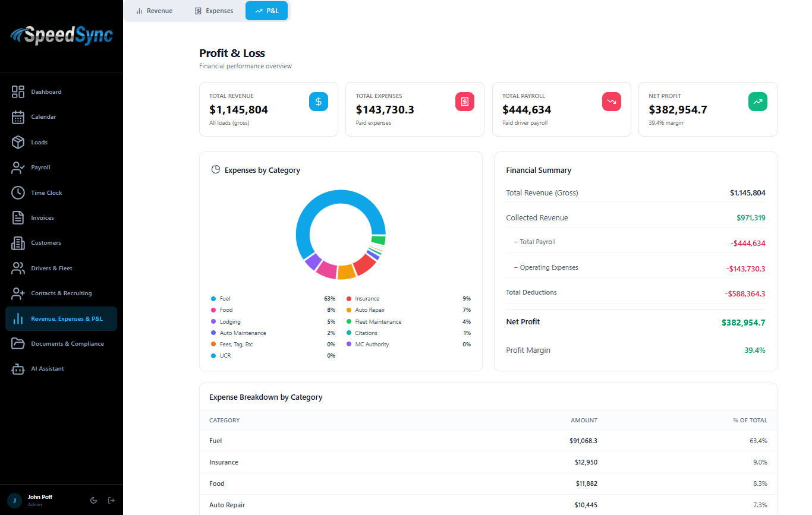Go to Loads in the sidebar
Viewport: 812px width, 515px height.
[x=61, y=142]
